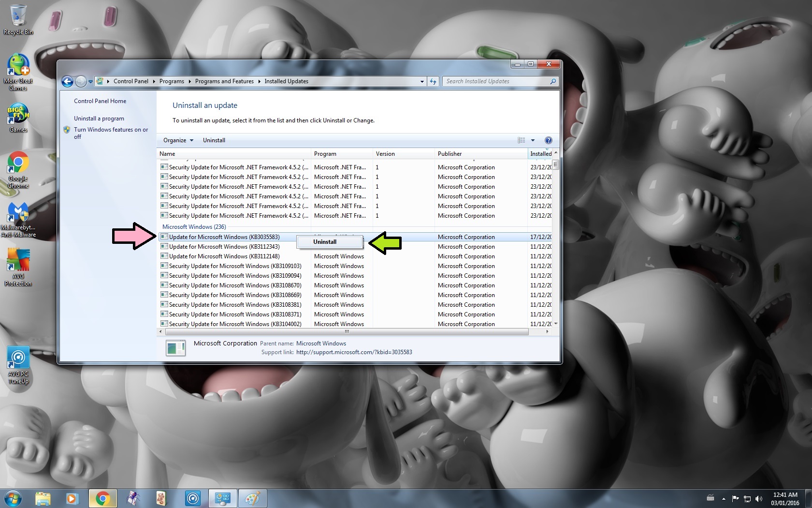The image size is (812, 508).
Task: Click the Back navigation arrow
Action: coord(68,81)
